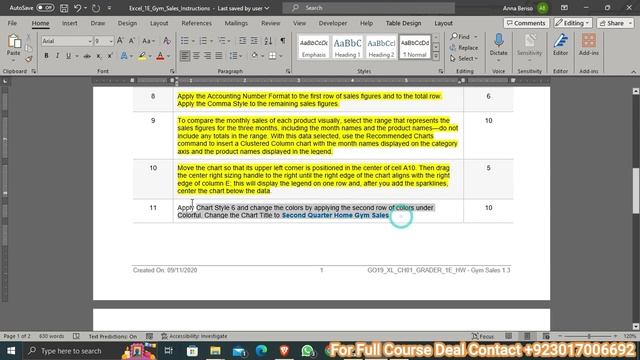The image size is (640, 360).
Task: Toggle Underline formatting
Action: 68,56
